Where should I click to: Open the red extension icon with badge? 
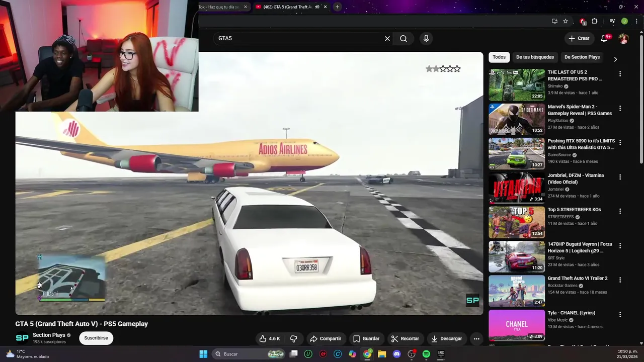click(583, 21)
